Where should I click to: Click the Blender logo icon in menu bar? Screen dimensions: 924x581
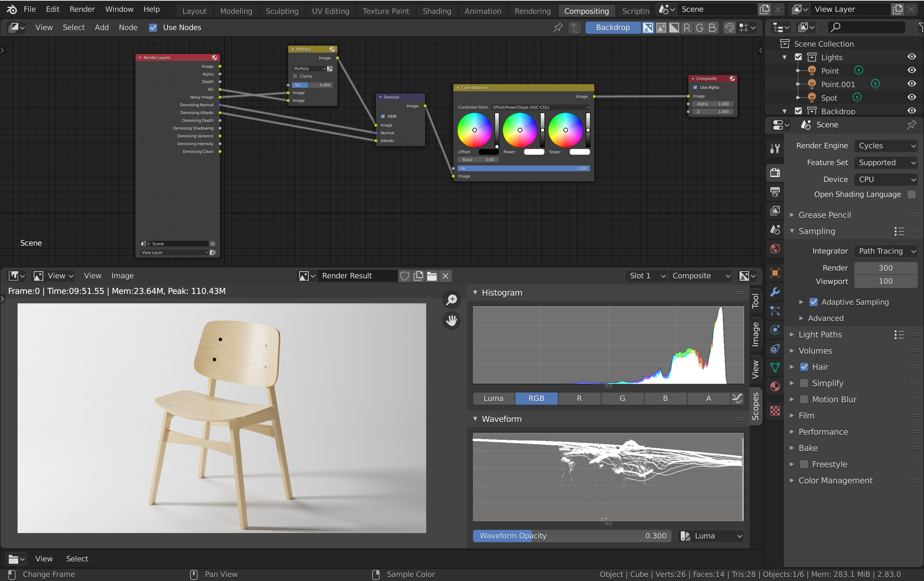(11, 9)
